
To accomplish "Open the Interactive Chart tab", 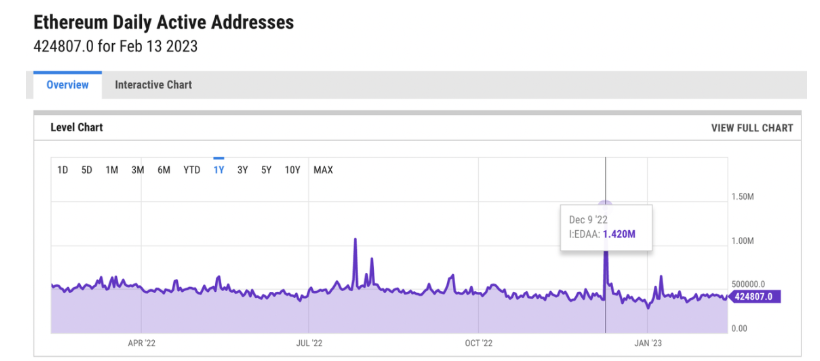I will 153,85.
